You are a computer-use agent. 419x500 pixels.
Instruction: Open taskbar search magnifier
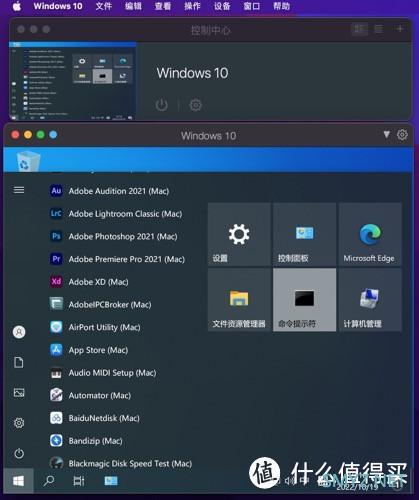coord(49,481)
